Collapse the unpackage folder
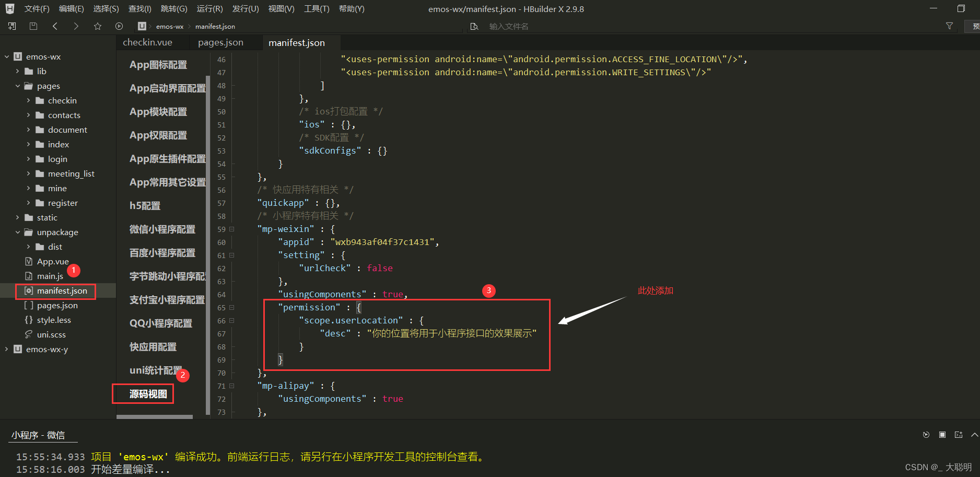 tap(17, 232)
